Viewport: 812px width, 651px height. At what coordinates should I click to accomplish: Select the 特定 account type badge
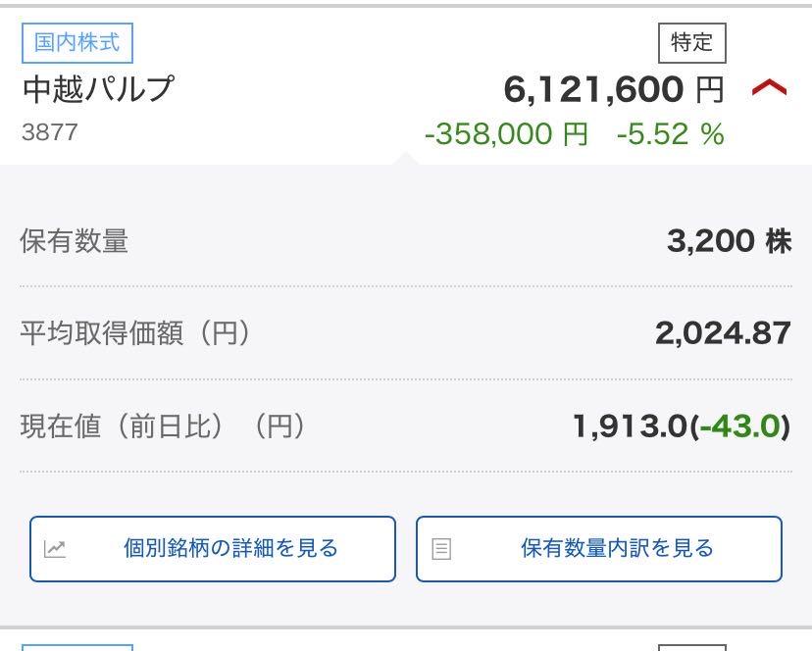(692, 43)
